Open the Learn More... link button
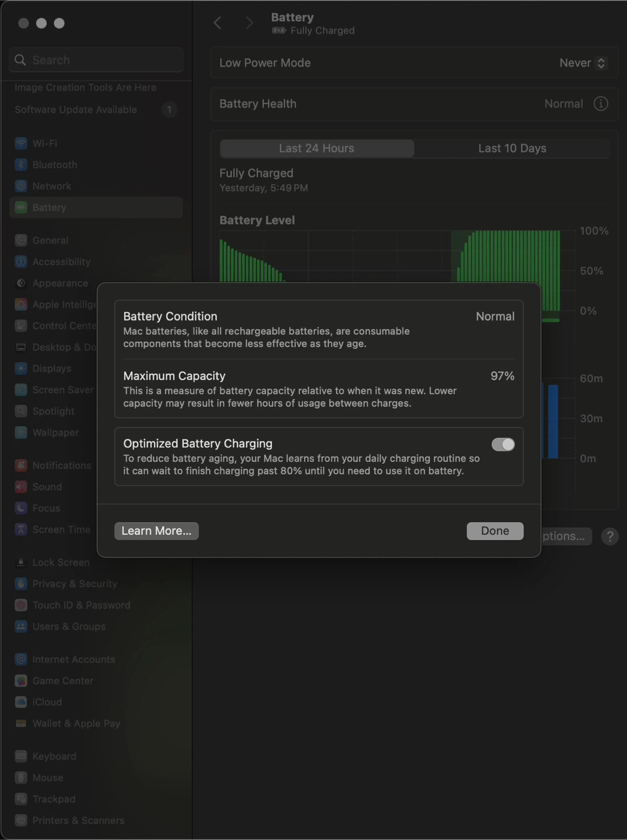627x840 pixels. 156,531
